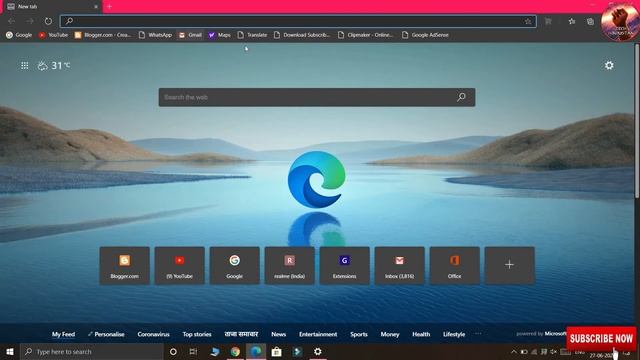Open Microsoft Edge from the taskbar
The image size is (640, 360).
pyautogui.click(x=256, y=351)
